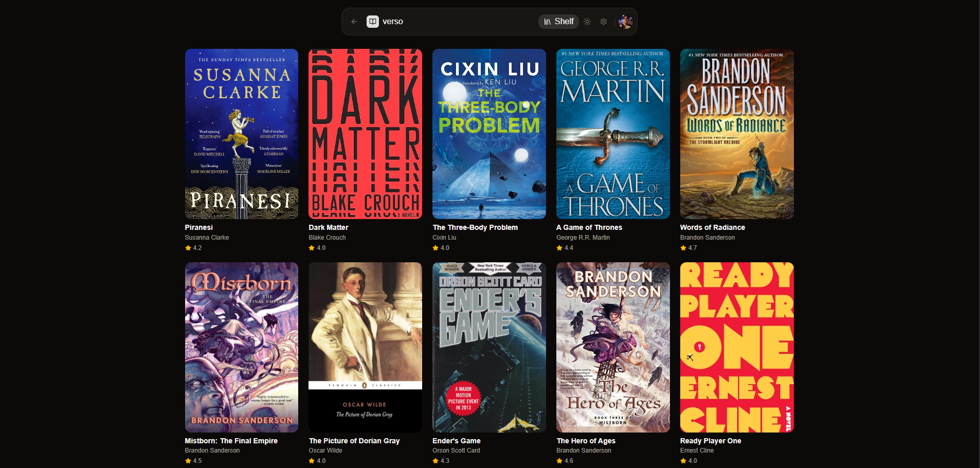
Task: Click the "4.2" rating for Piranesi
Action: click(x=197, y=248)
